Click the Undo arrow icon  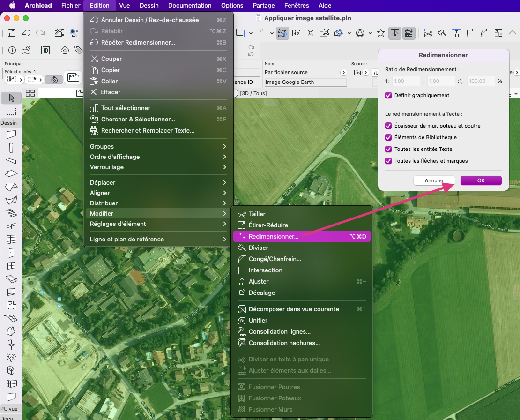(26, 33)
